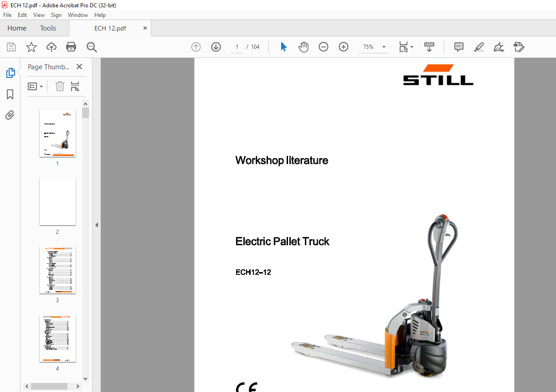Click the "Page Thumb..." panel title
Screen dimensions: 556x392
48,67
